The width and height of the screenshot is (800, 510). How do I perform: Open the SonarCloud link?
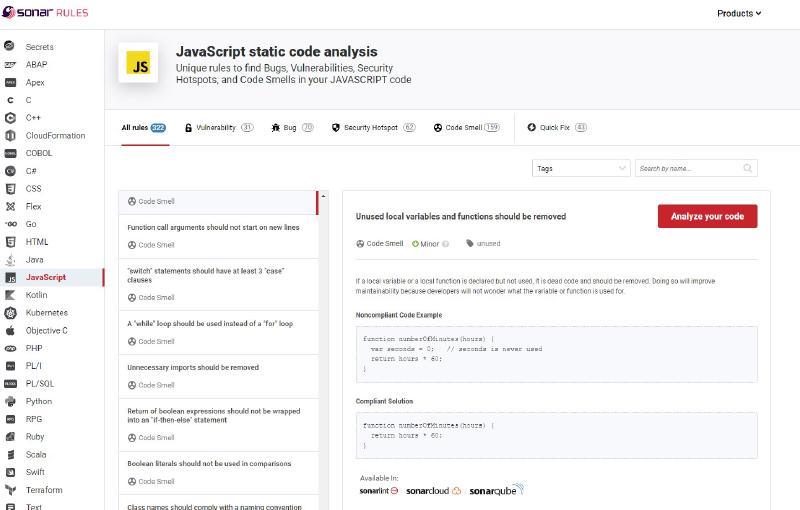point(433,491)
